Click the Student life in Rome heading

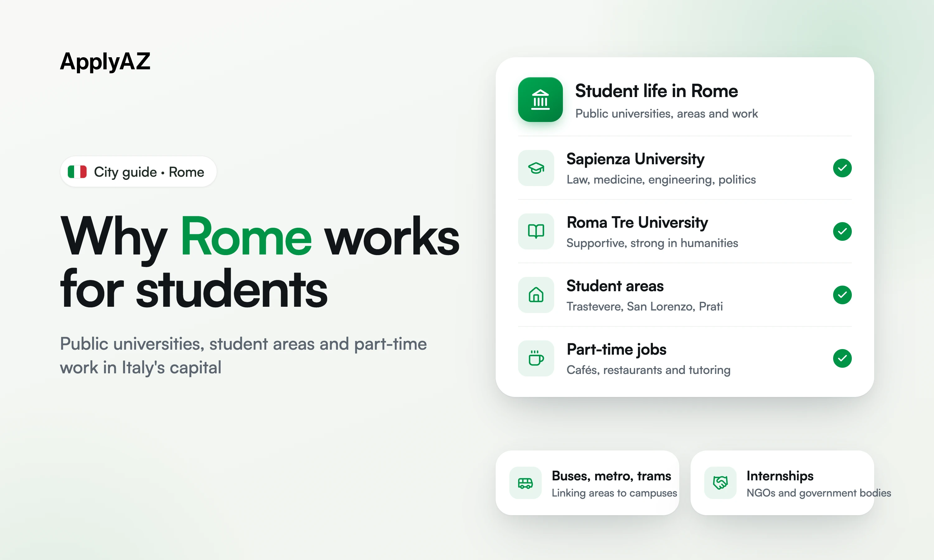(x=656, y=91)
